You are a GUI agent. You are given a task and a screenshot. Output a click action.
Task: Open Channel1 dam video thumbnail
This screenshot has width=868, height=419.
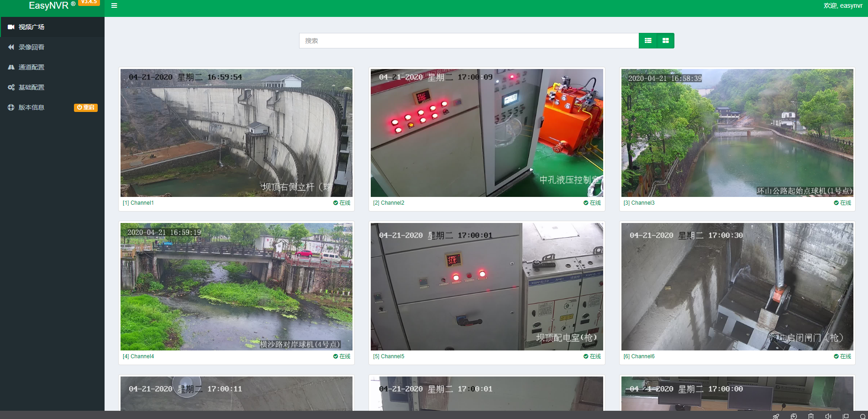237,133
